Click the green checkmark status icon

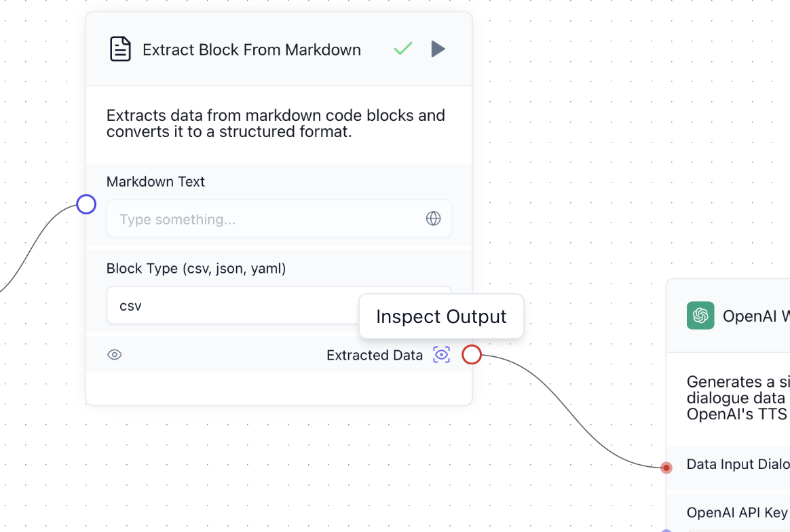[403, 49]
